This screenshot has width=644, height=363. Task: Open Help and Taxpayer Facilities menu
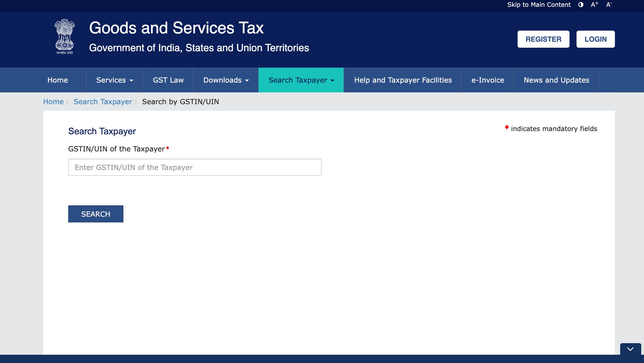tap(403, 80)
